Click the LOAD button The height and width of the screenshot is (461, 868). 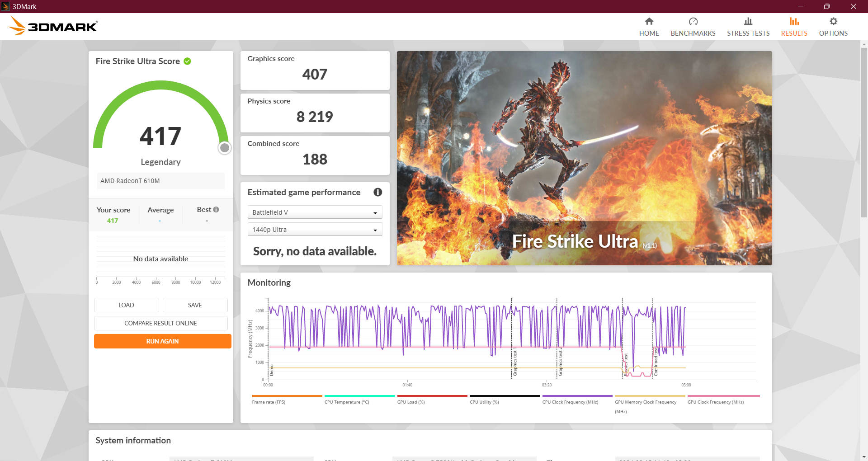tap(126, 305)
